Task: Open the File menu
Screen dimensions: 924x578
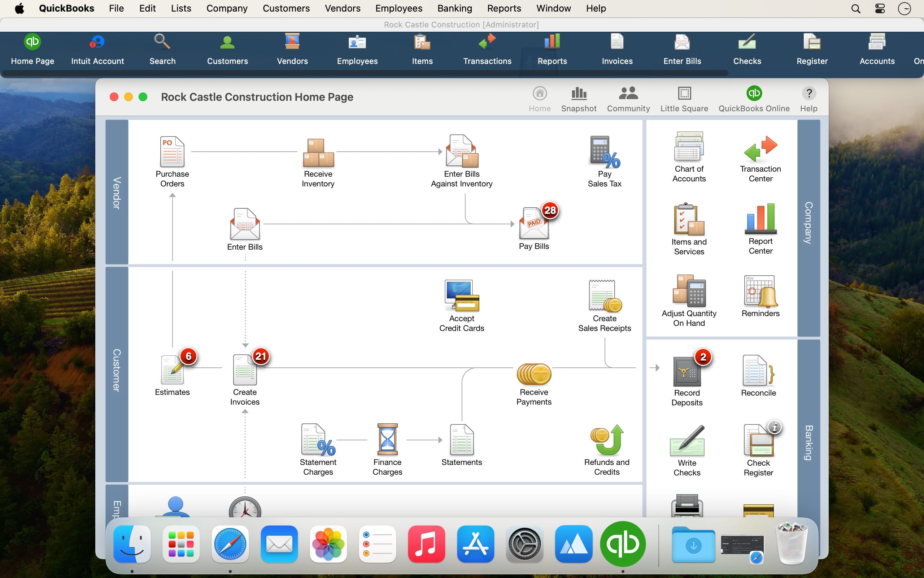Action: 116,8
